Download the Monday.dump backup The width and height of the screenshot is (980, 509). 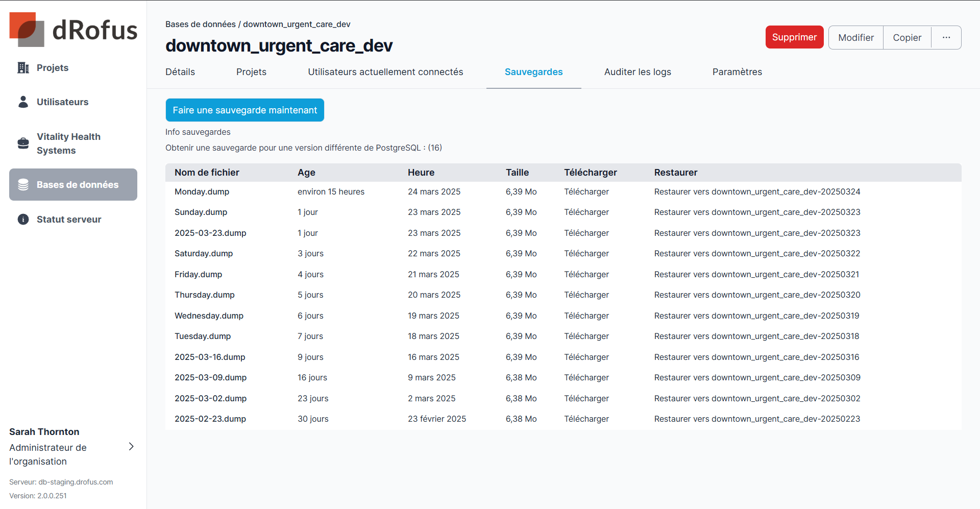[x=586, y=192]
